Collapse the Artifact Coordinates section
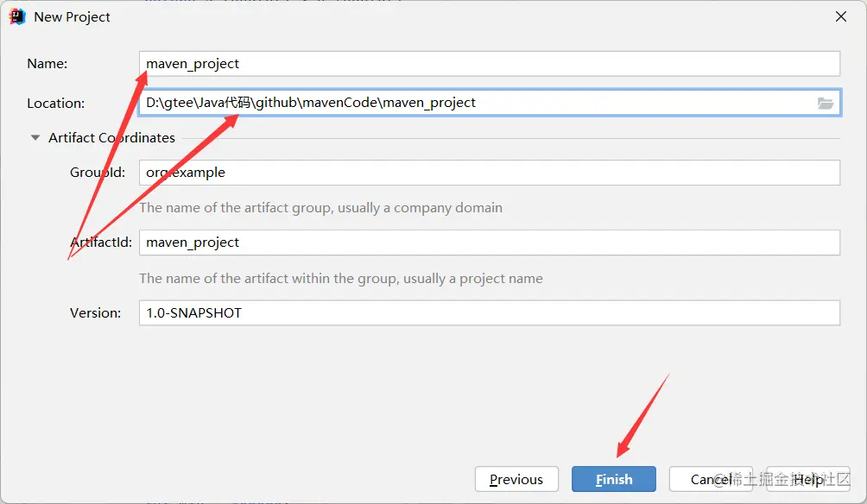This screenshot has width=867, height=504. click(x=35, y=137)
